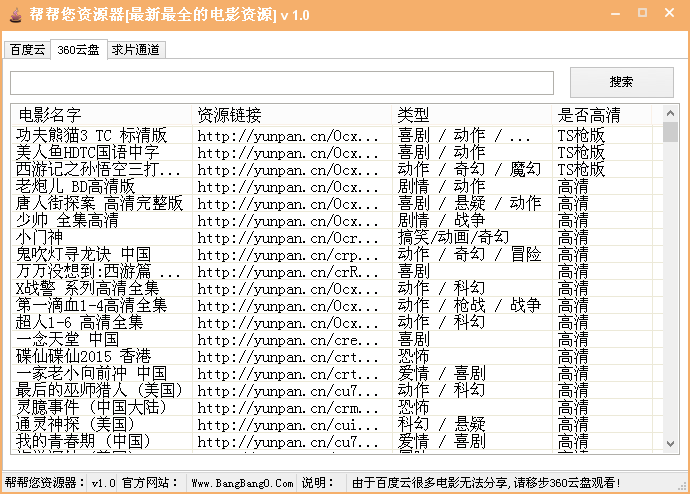Select the 老炮儿 BD高清版 movie entry

[75, 186]
